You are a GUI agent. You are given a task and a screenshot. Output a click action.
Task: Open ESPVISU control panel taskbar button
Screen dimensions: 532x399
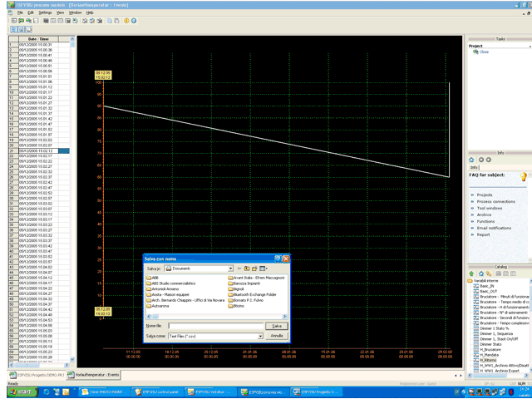[157, 392]
